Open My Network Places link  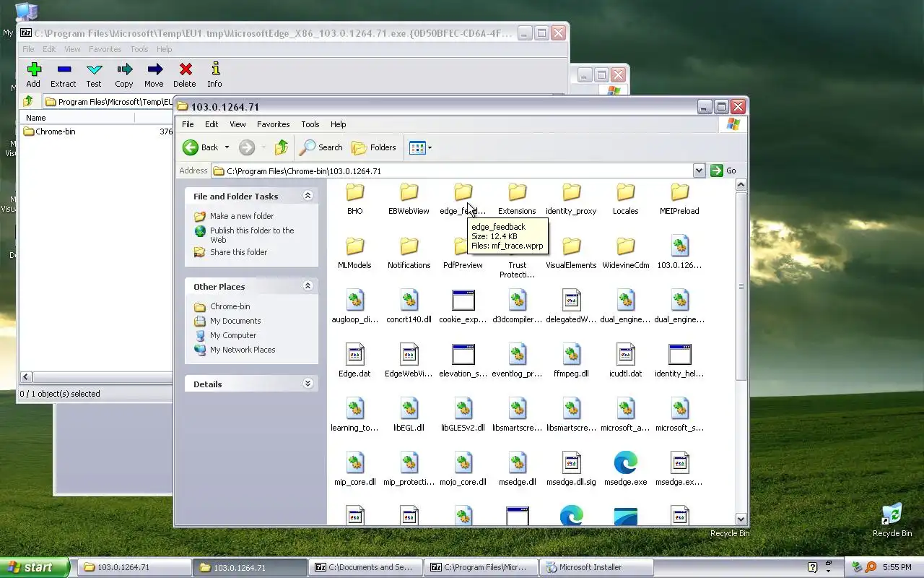[x=243, y=350]
